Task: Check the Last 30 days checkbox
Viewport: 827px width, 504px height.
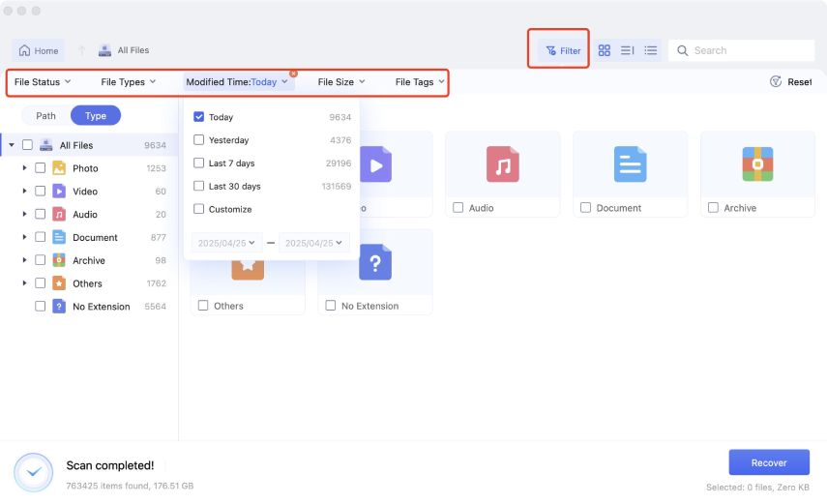Action: click(x=199, y=186)
